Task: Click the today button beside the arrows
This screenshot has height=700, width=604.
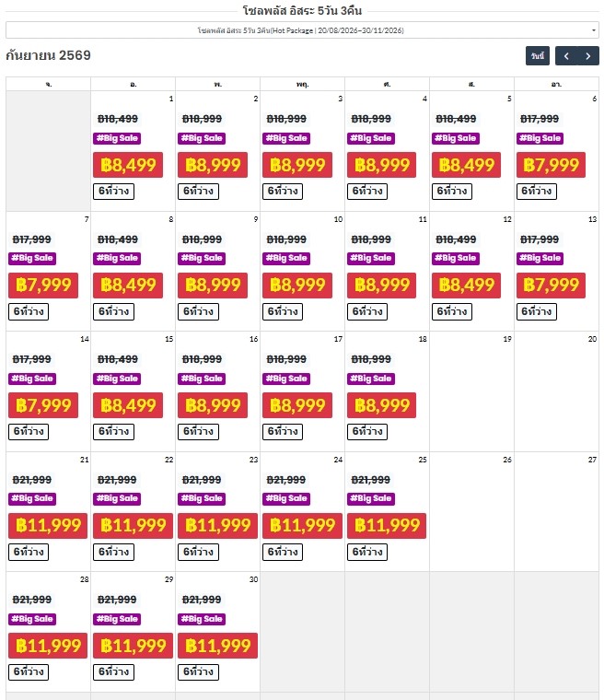Action: (538, 56)
